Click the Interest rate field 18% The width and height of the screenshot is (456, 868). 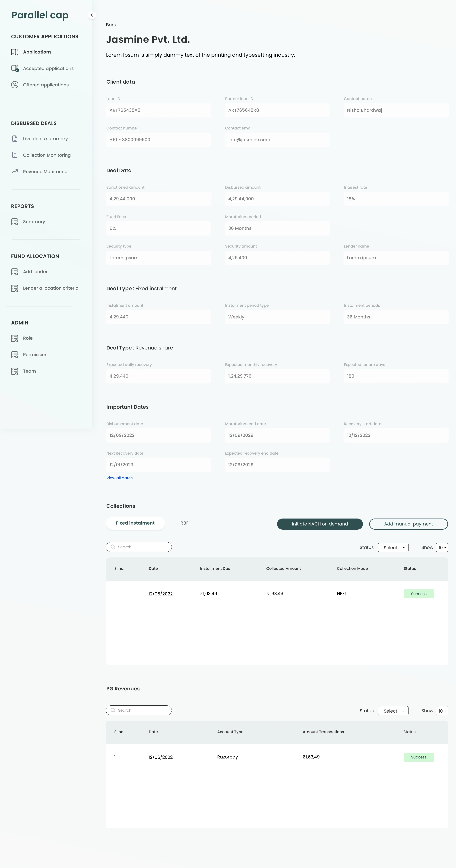click(x=396, y=199)
